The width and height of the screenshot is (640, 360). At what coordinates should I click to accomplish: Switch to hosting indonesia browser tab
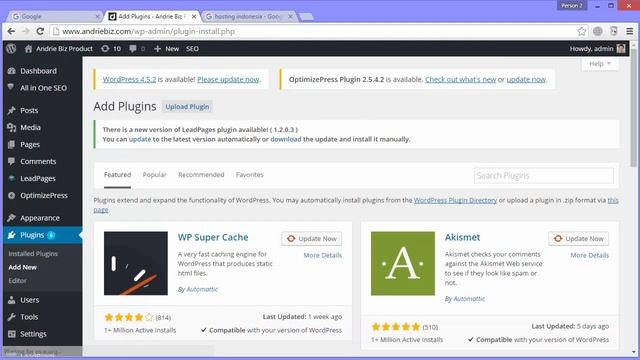[249, 16]
